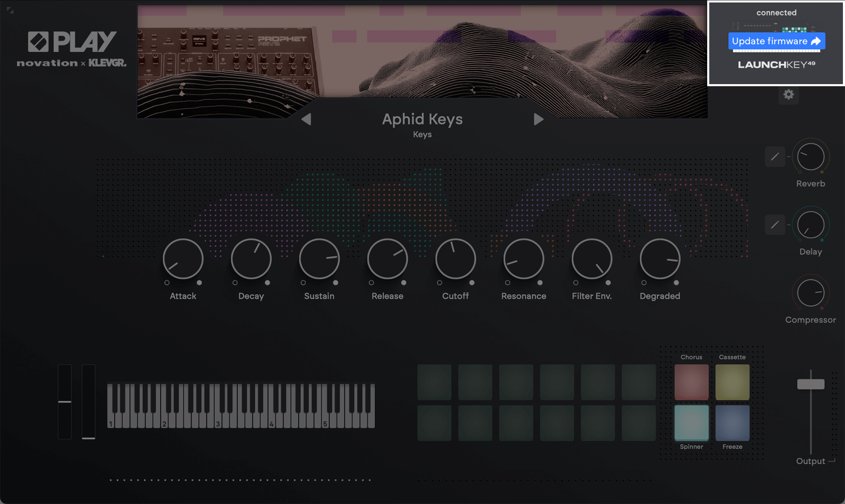This screenshot has width=845, height=504.
Task: Toggle the Cassette pad
Action: click(732, 382)
